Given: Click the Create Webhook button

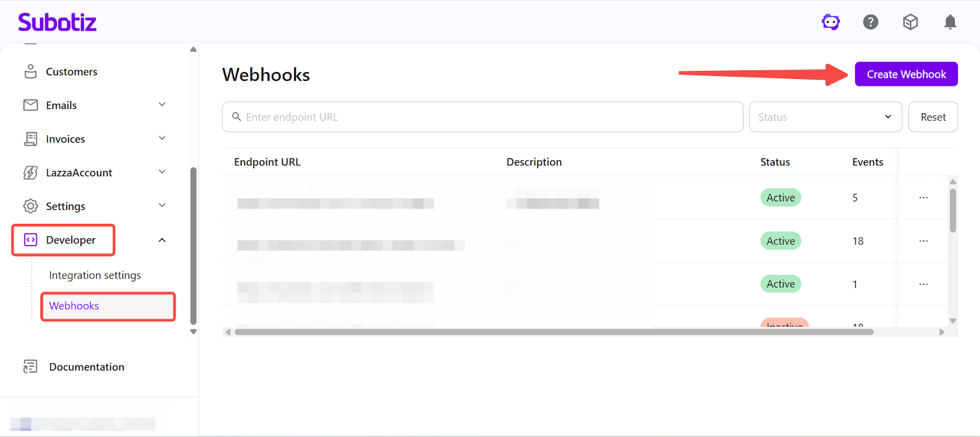Looking at the screenshot, I should [x=906, y=75].
